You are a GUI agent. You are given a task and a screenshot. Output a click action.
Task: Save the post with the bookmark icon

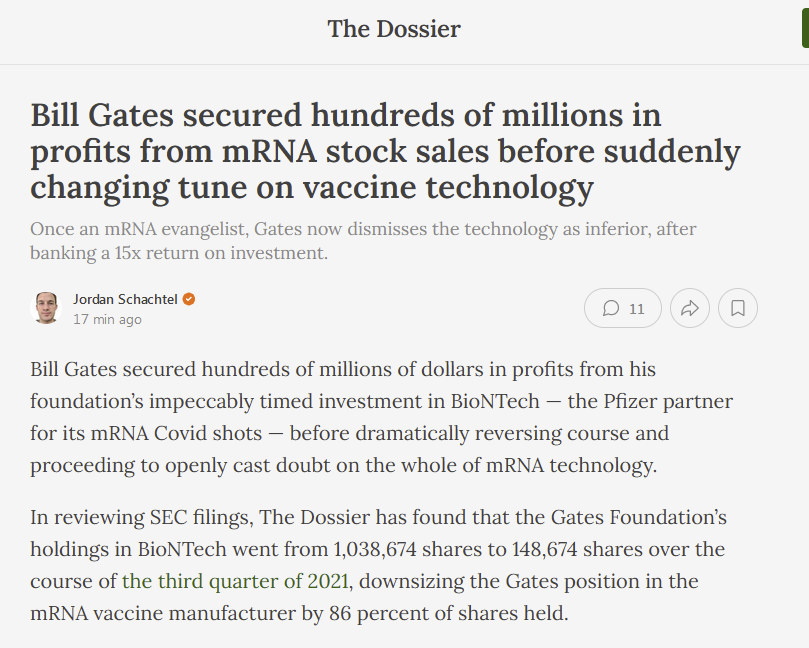(x=738, y=308)
